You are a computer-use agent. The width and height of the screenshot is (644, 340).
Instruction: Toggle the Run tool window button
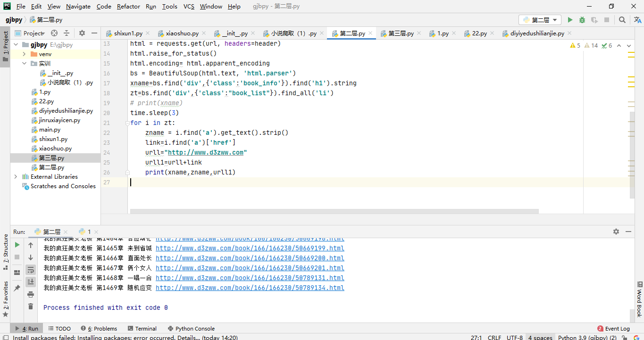[27, 329]
